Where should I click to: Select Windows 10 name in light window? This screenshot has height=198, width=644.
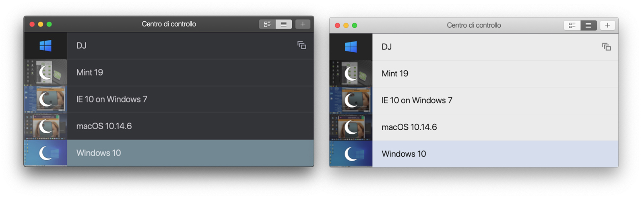[404, 154]
